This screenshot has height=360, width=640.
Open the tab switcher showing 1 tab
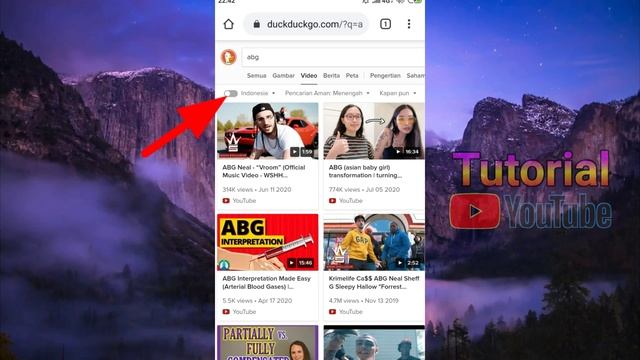pos(385,24)
